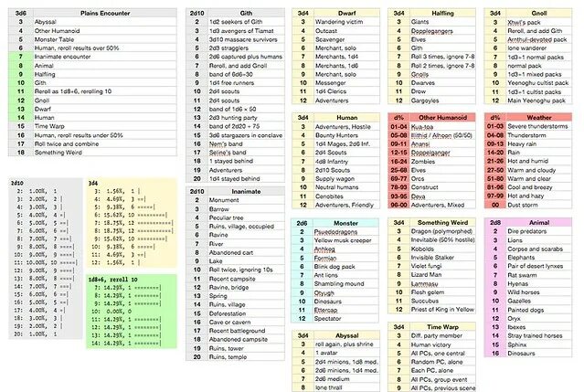584x392 pixels.
Task: Select the blue Monster table header
Action: click(345, 223)
